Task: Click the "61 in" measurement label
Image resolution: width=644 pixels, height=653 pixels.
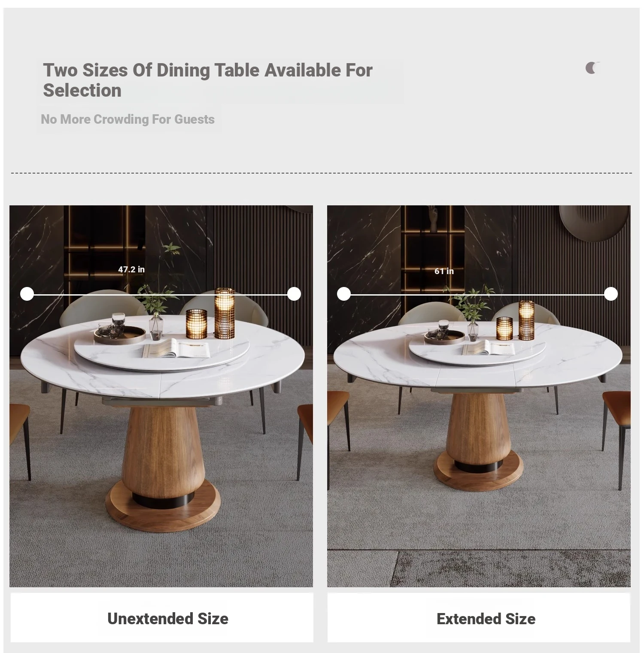Action: [444, 271]
